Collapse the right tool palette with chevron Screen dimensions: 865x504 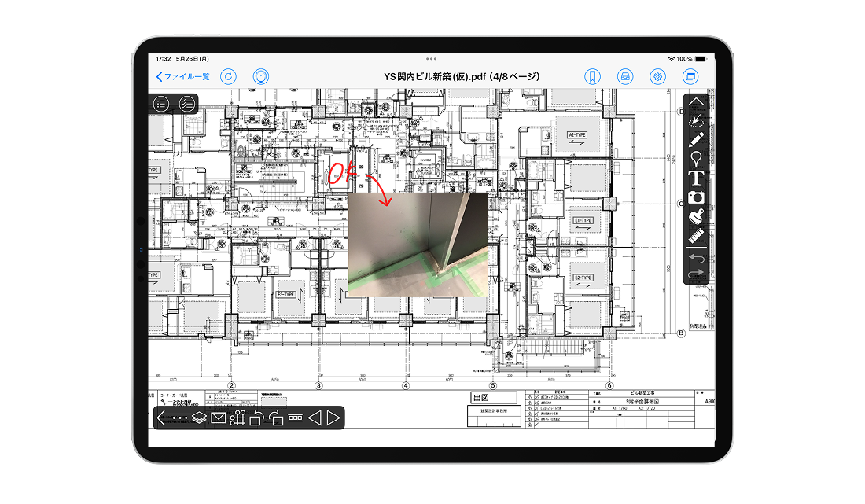pyautogui.click(x=696, y=101)
